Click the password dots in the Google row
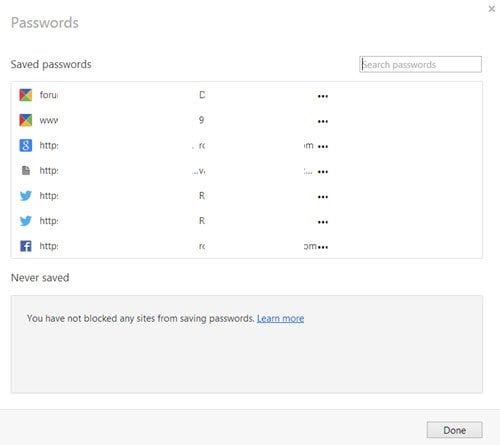This screenshot has height=445, width=500. [323, 147]
